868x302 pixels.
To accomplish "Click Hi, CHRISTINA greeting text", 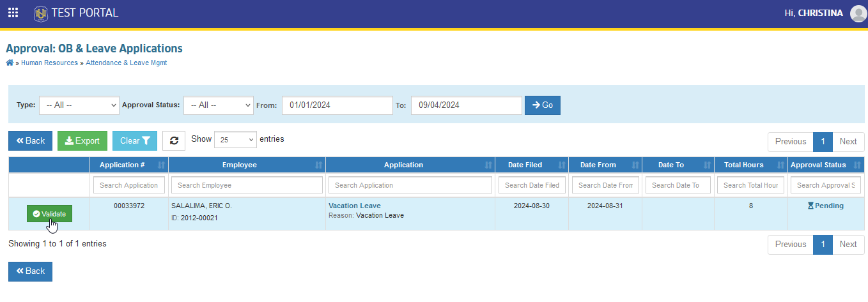I will (814, 13).
